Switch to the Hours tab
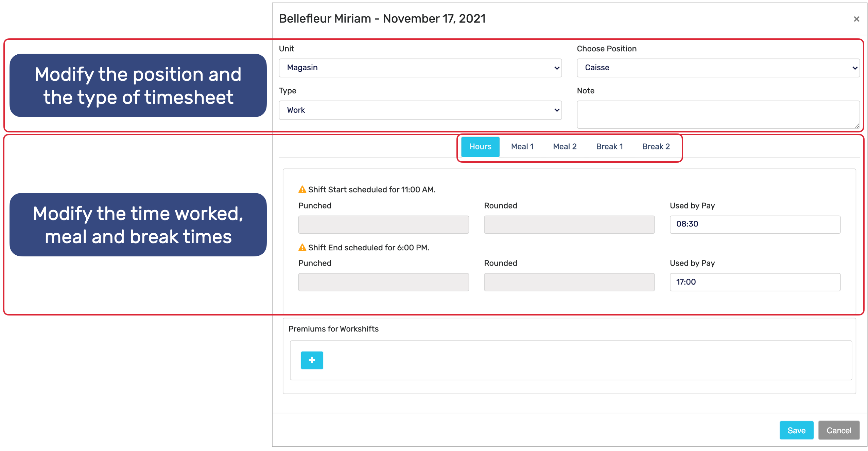The image size is (868, 451). pyautogui.click(x=480, y=147)
